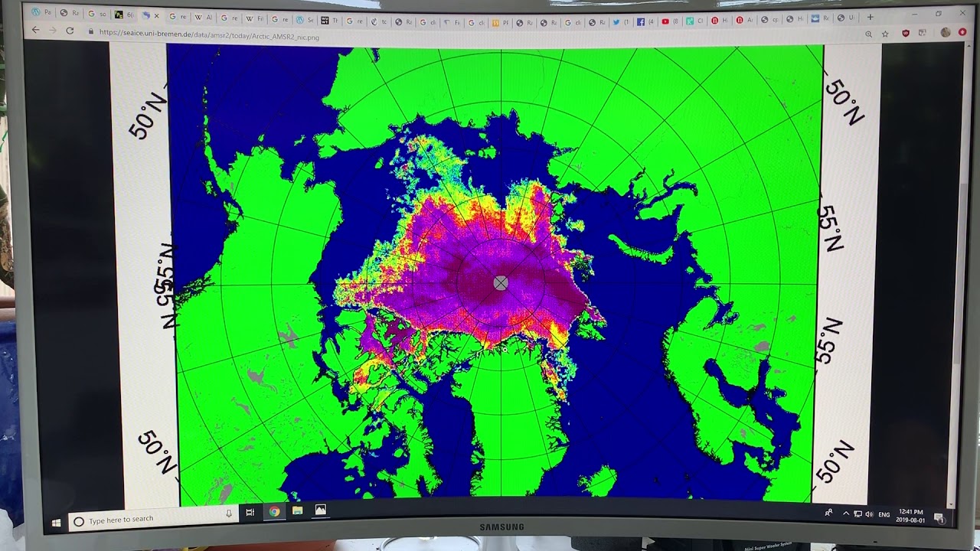
Task: Open the red shield extension
Action: (x=906, y=33)
